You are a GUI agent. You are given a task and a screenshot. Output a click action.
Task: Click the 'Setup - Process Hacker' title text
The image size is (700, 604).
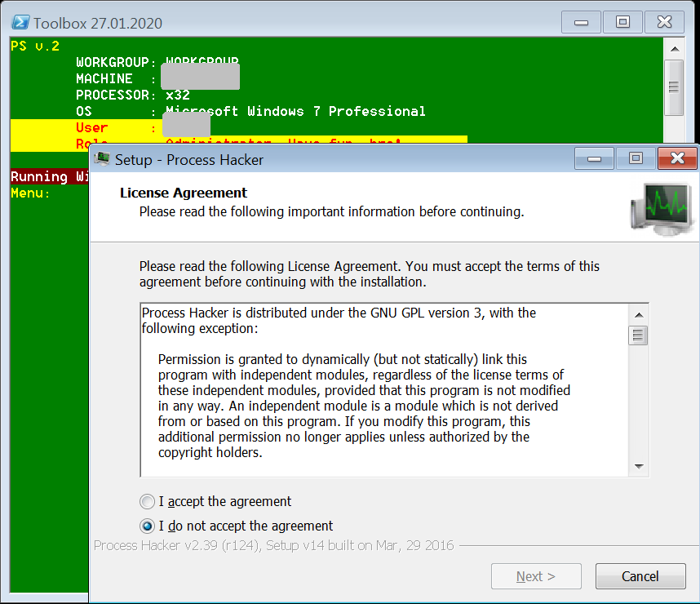(189, 160)
